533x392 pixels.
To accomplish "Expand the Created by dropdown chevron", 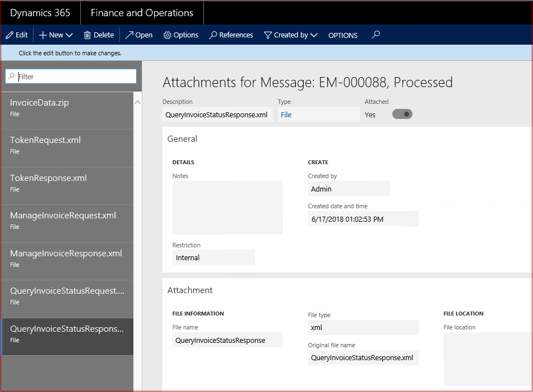I will 314,35.
